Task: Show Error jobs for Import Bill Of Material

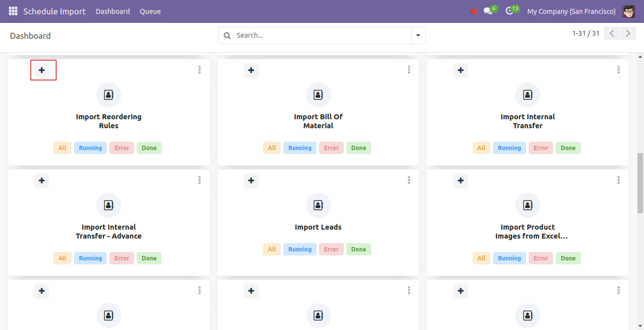Action: tap(331, 148)
